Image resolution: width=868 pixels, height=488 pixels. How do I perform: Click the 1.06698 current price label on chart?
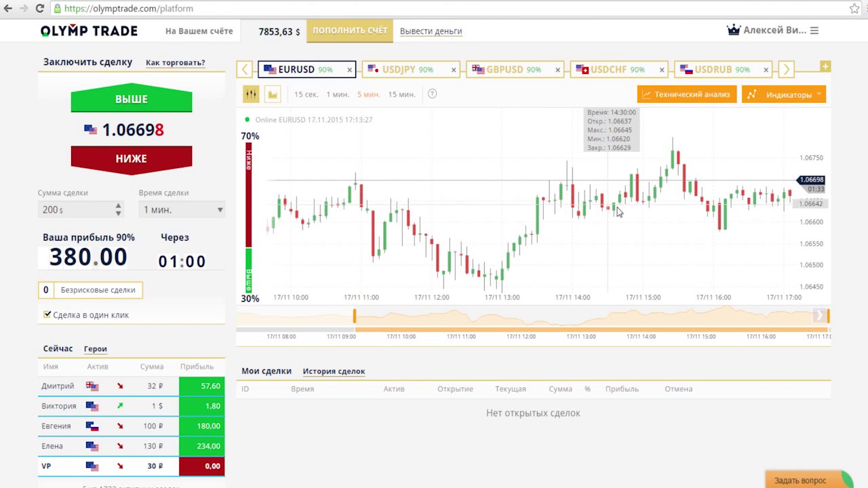pyautogui.click(x=811, y=180)
